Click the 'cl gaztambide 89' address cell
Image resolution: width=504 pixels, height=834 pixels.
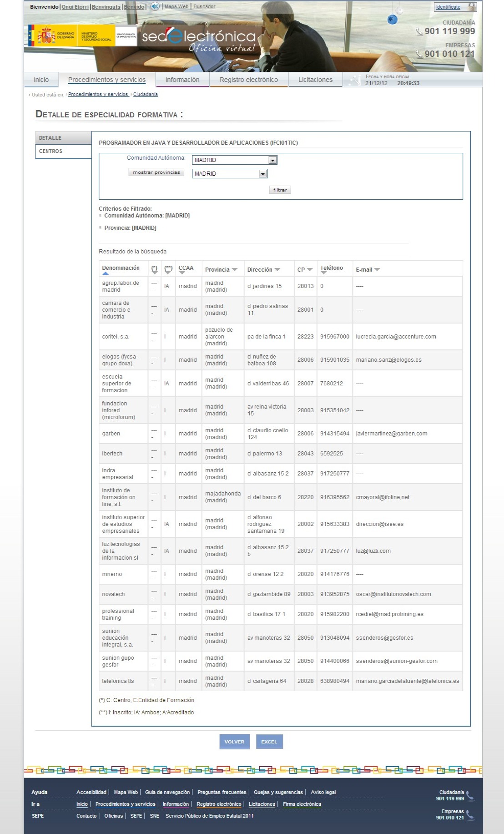click(269, 594)
